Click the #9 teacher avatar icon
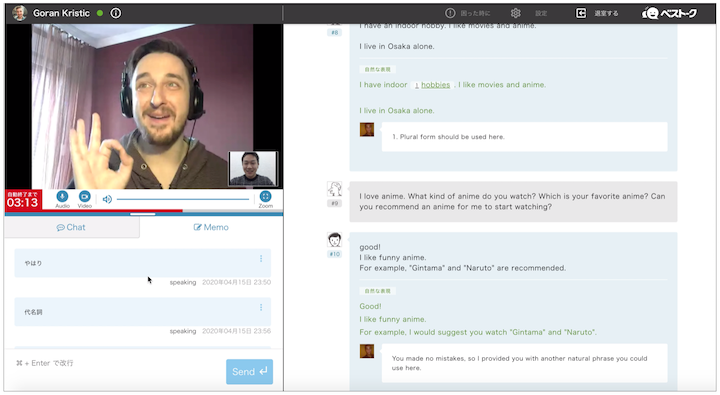The width and height of the screenshot is (720, 395). pos(334,189)
